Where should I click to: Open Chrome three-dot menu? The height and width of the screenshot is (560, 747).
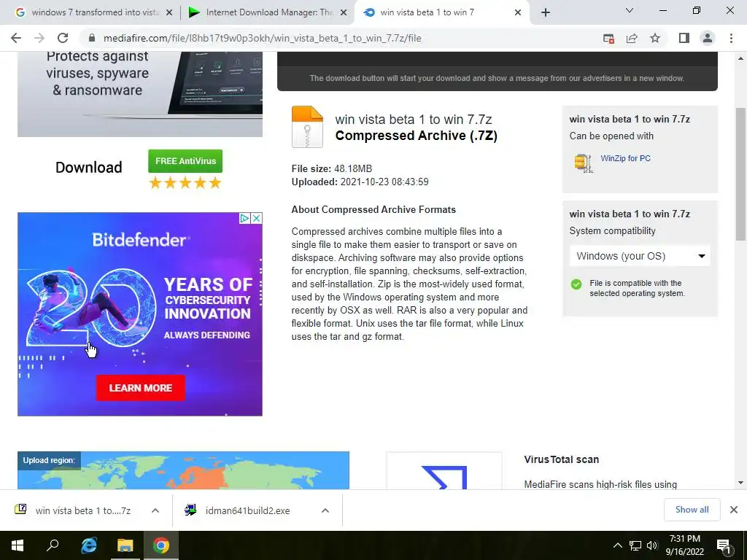coord(731,38)
